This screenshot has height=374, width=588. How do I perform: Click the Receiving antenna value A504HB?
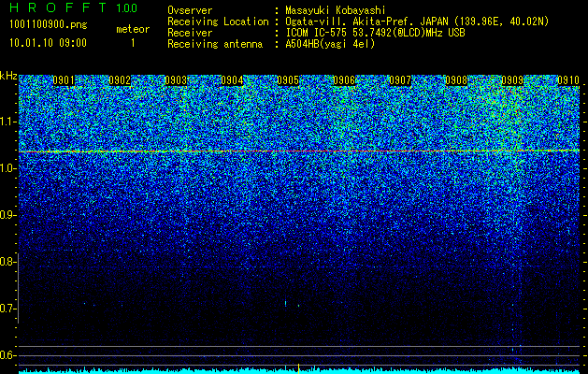click(303, 44)
